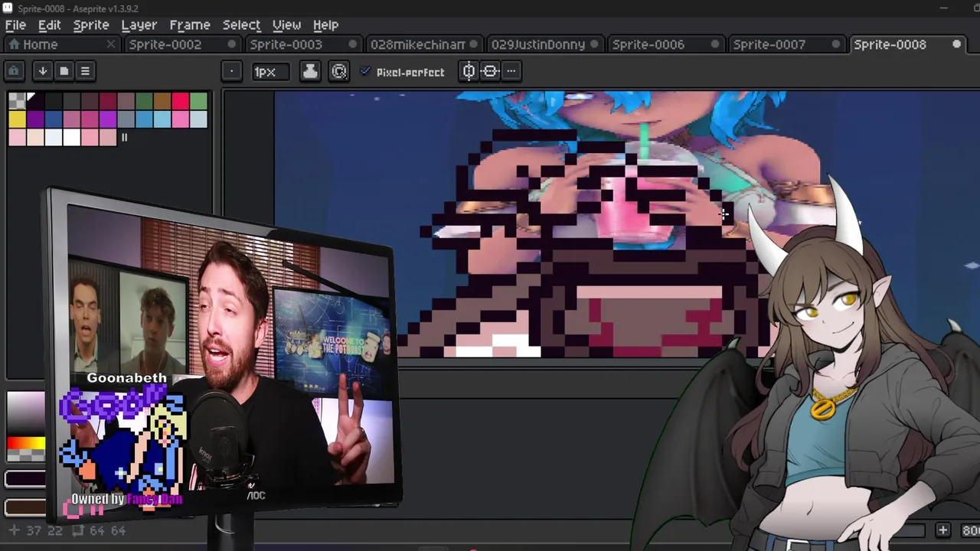Pick the transparent checkered palette swatch
This screenshot has width=980, height=551.
(x=17, y=101)
